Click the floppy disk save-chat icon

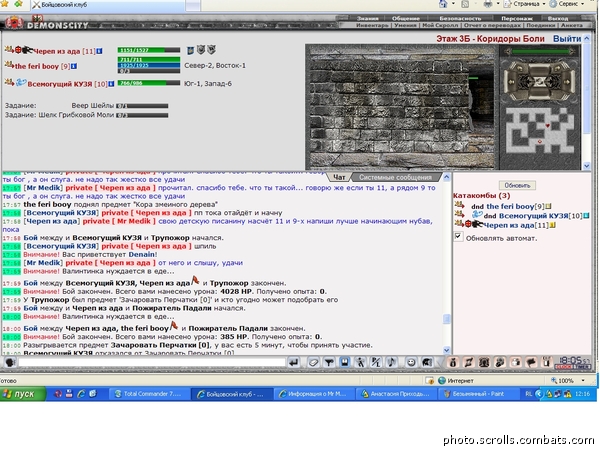[x=344, y=362]
